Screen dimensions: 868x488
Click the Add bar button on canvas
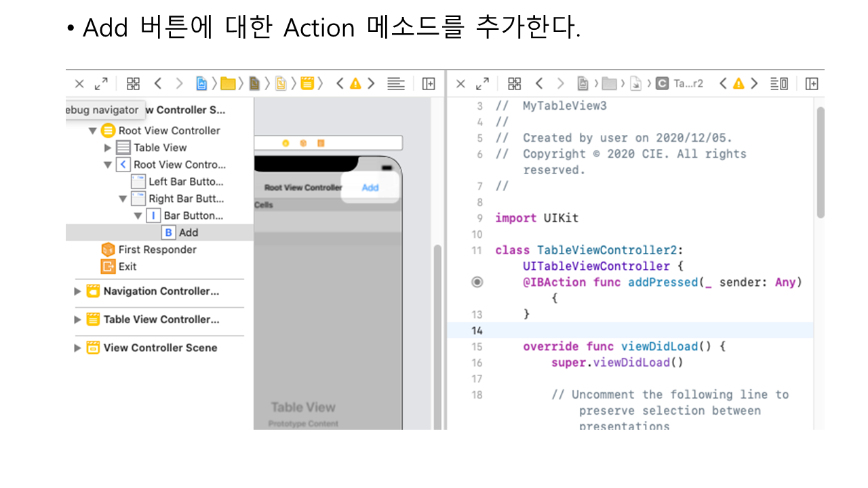click(370, 188)
